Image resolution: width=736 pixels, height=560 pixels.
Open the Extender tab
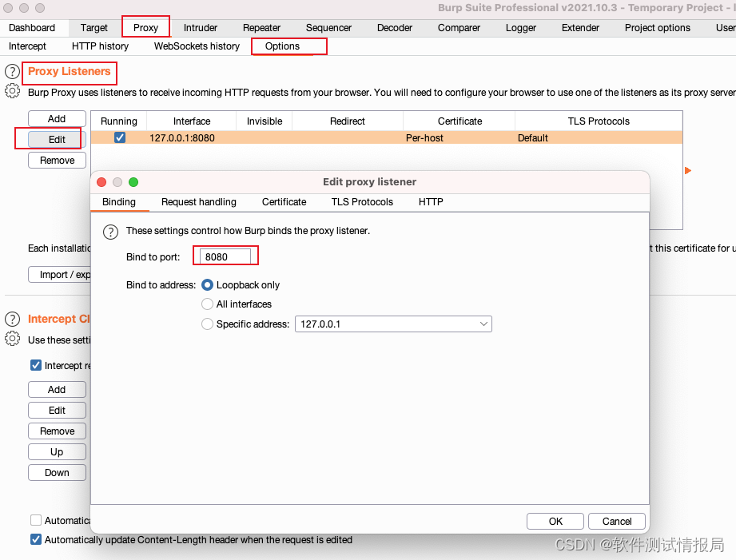tap(581, 28)
